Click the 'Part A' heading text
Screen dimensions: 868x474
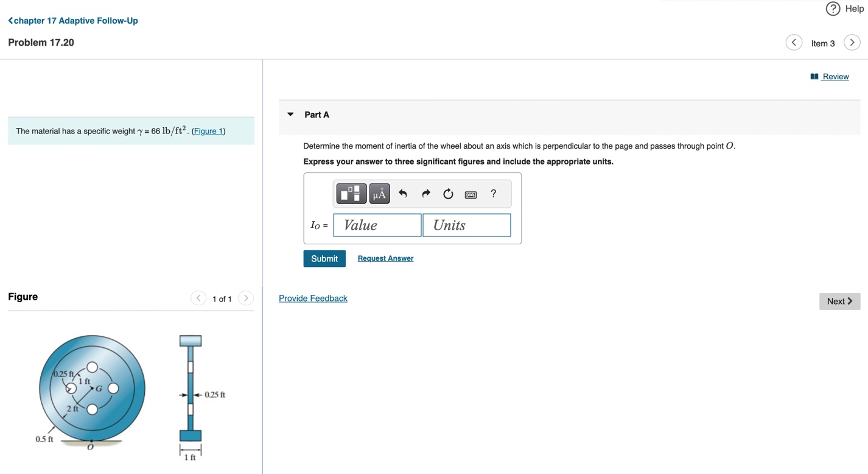tap(317, 115)
